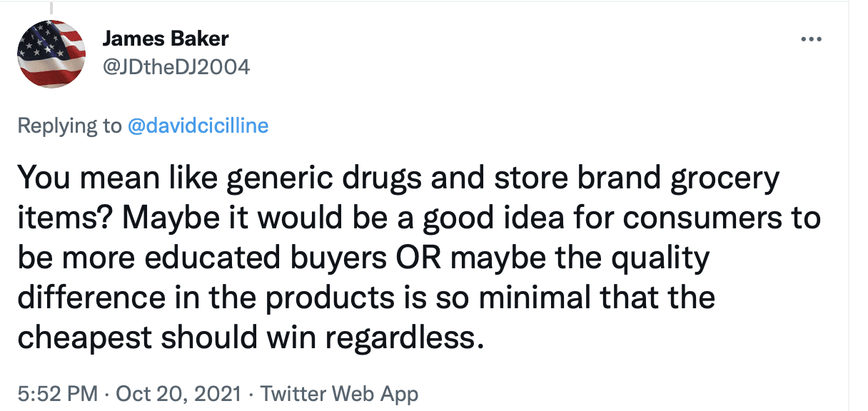The width and height of the screenshot is (868, 411).
Task: Open James Baker's profile via display name
Action: tap(165, 39)
